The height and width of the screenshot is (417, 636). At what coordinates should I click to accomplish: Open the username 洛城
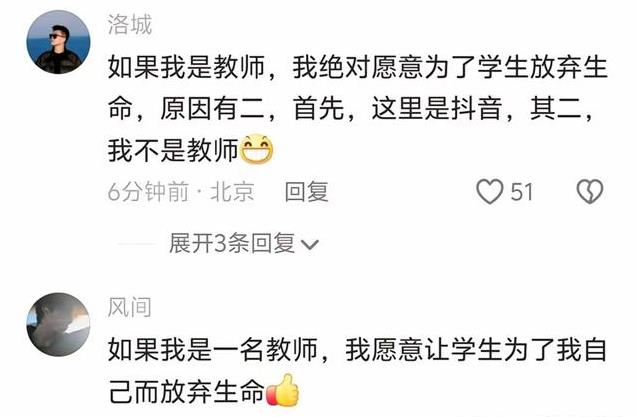130,24
